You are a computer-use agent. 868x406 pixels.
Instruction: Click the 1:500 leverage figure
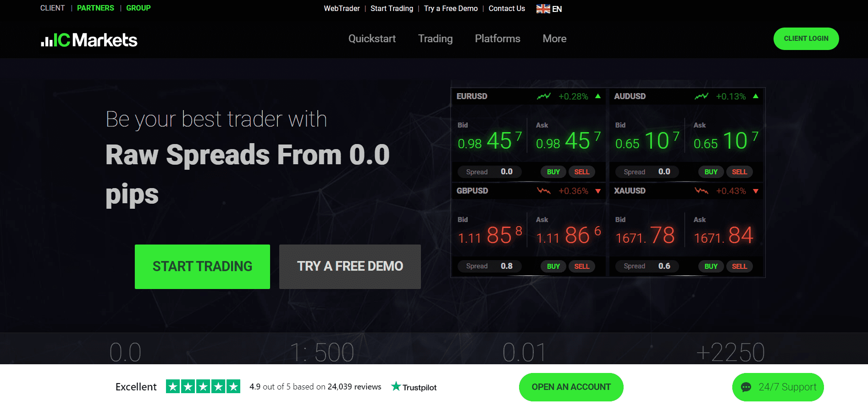pos(322,352)
